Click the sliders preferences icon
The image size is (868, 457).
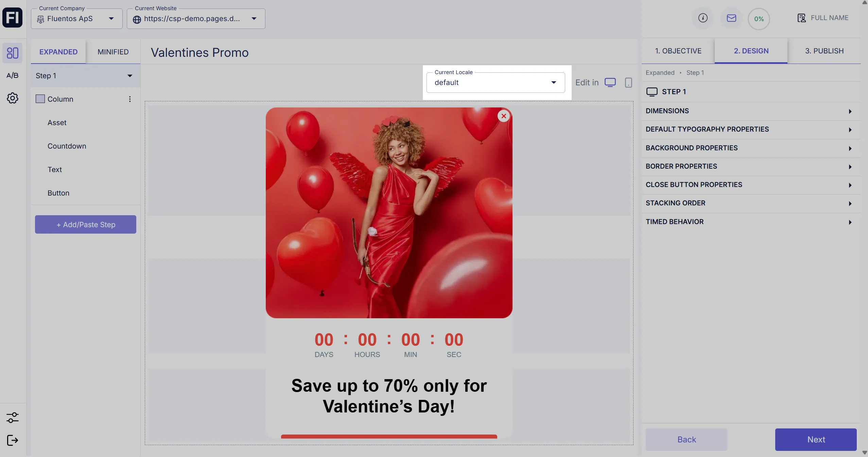(x=13, y=418)
